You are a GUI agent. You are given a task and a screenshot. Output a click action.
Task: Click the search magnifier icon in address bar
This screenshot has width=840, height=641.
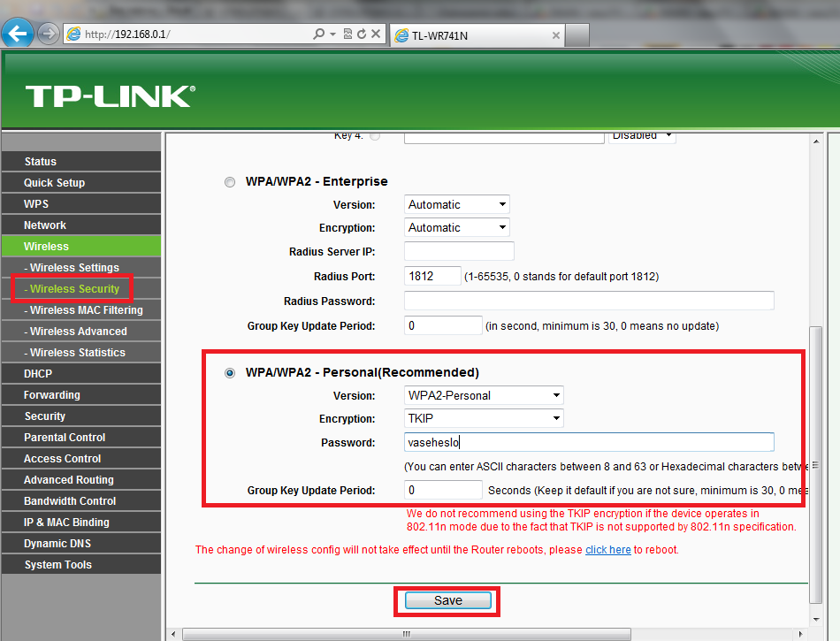(318, 34)
